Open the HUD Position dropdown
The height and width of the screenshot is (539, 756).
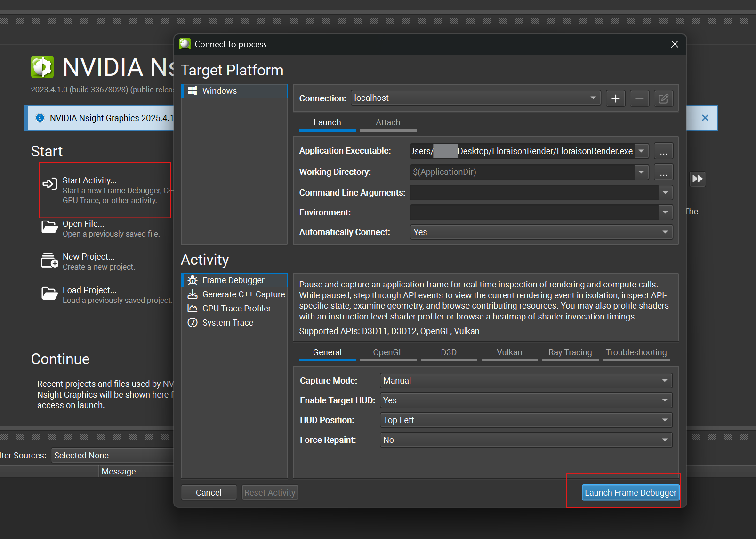[x=525, y=420]
